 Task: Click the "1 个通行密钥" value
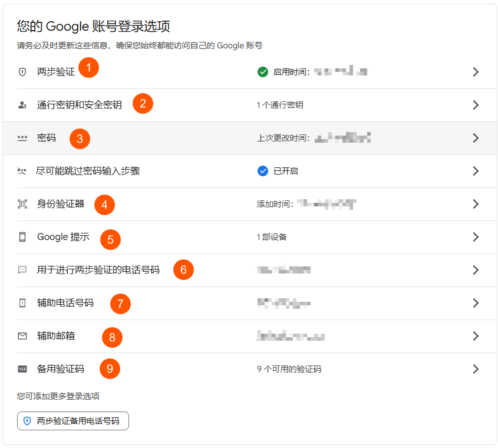pyautogui.click(x=280, y=105)
